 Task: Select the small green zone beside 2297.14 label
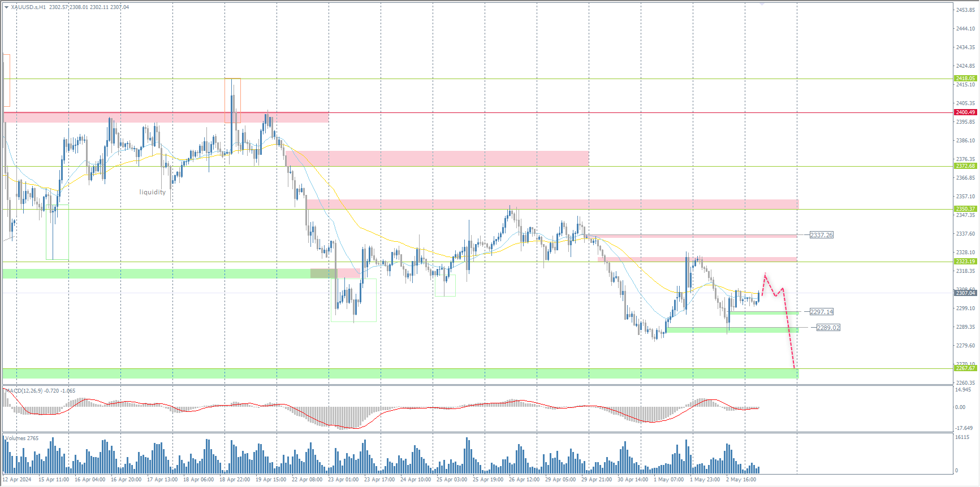[765, 312]
